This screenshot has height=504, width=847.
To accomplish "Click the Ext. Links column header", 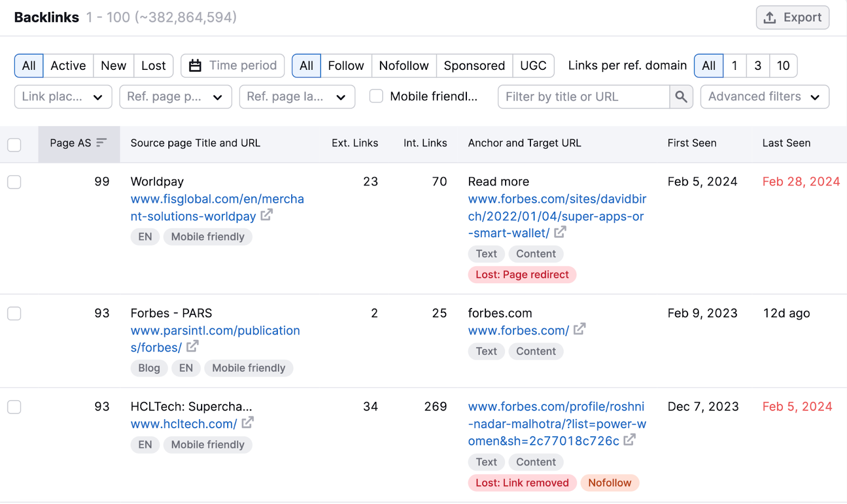I will (x=355, y=143).
